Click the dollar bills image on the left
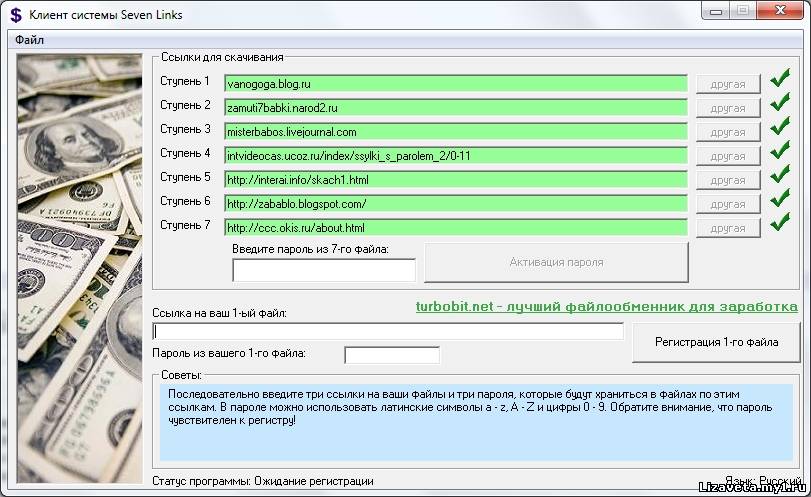The width and height of the screenshot is (811, 497). click(80, 260)
